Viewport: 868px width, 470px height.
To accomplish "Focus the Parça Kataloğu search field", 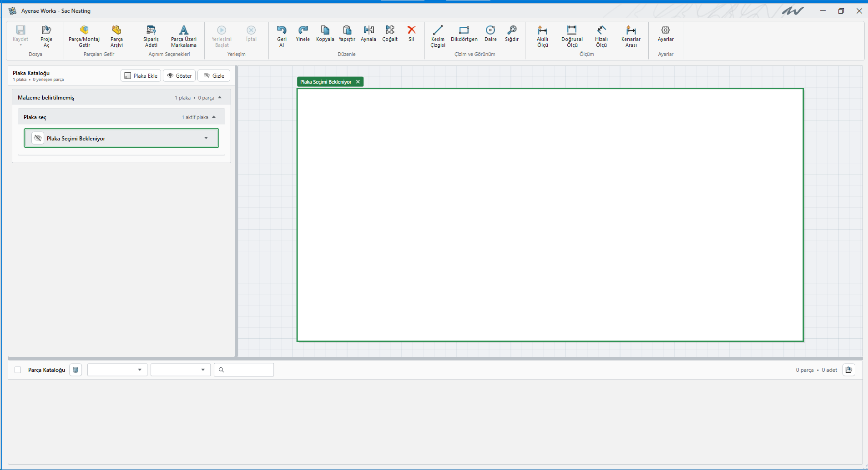I will (x=244, y=370).
